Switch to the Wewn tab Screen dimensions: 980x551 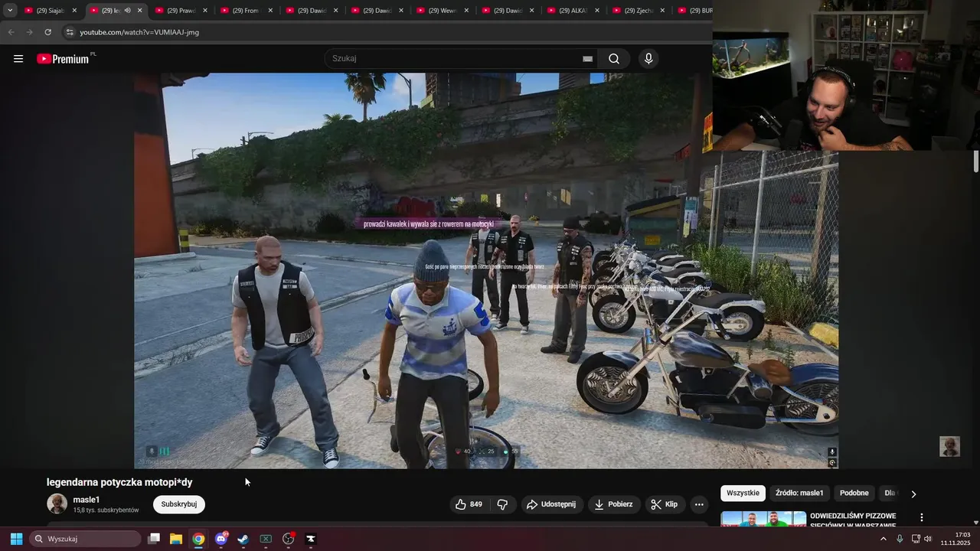click(442, 11)
